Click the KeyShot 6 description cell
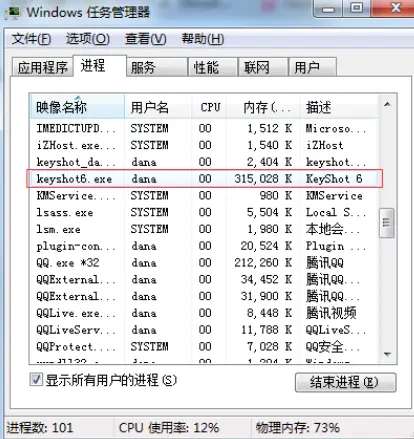Viewport: 414px width, 439px height. click(334, 179)
